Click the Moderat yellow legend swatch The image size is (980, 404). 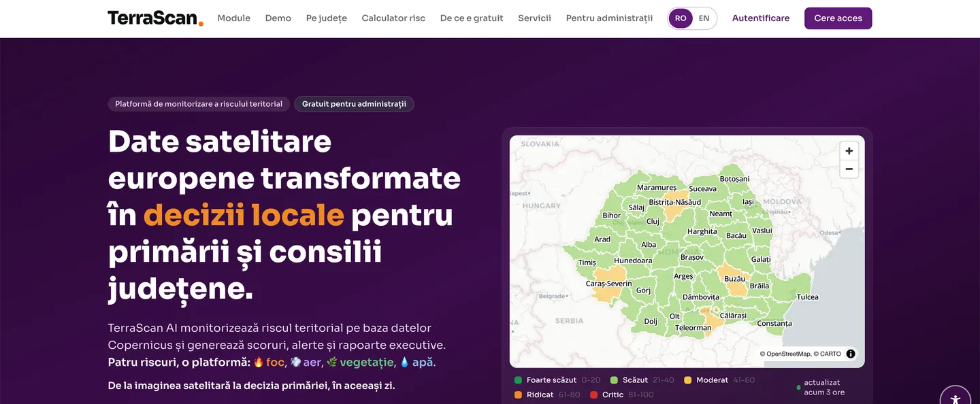(688, 380)
